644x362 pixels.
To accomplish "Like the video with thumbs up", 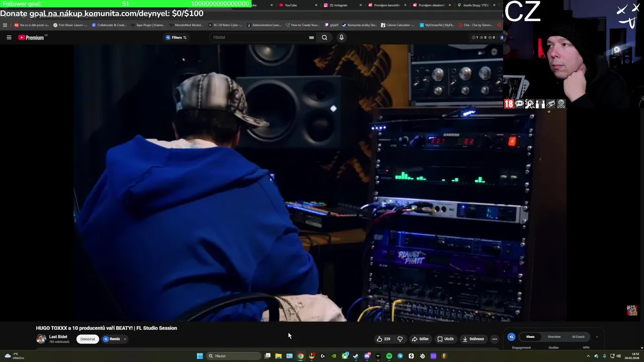I will (384, 339).
